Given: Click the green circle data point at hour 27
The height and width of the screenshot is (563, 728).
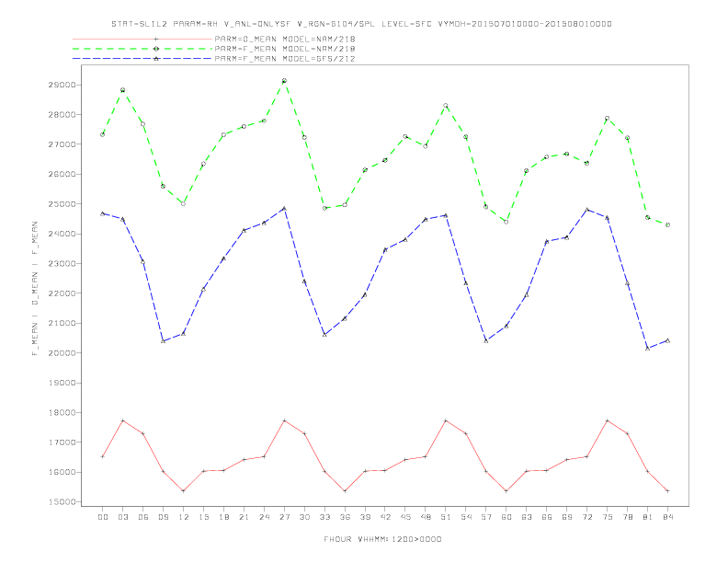Looking at the screenshot, I should pyautogui.click(x=284, y=81).
